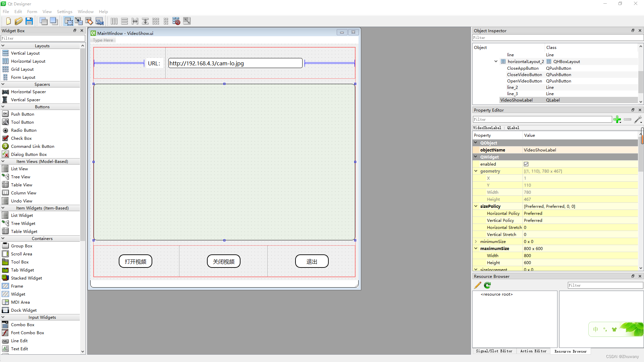The image size is (644, 362).
Task: Click Add Dynamic Property green plus
Action: [617, 119]
